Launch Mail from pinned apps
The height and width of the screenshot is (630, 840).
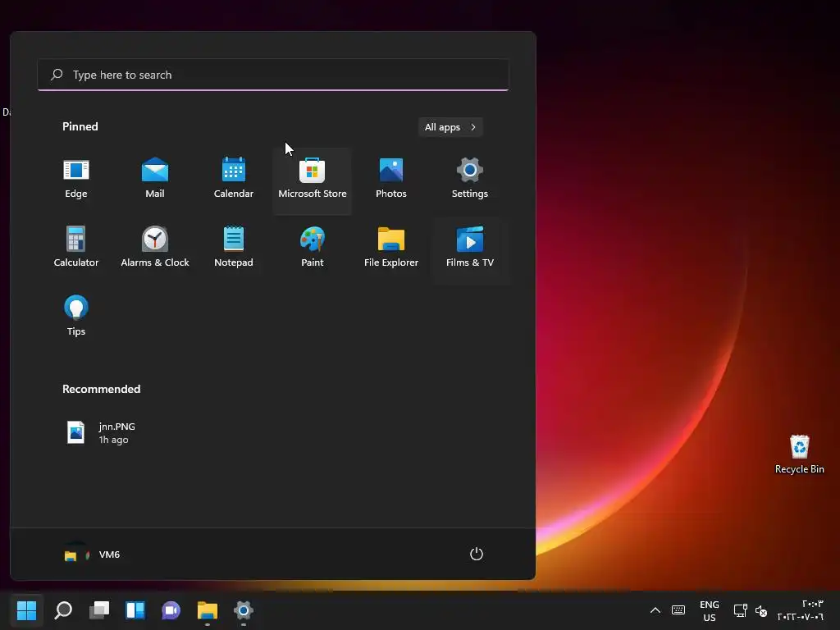coord(155,179)
